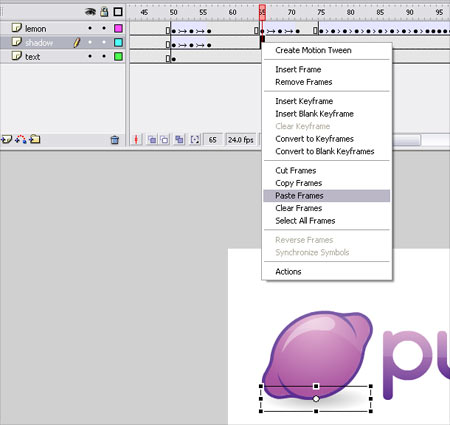Viewport: 450px width, 425px height.
Task: Choose Clear Frames
Action: (299, 208)
